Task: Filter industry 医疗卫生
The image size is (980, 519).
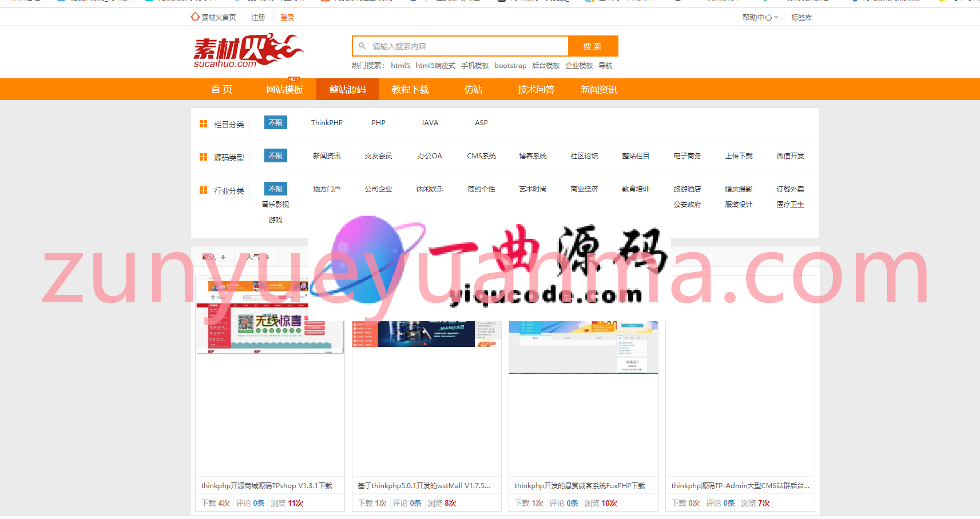Action: click(x=790, y=204)
